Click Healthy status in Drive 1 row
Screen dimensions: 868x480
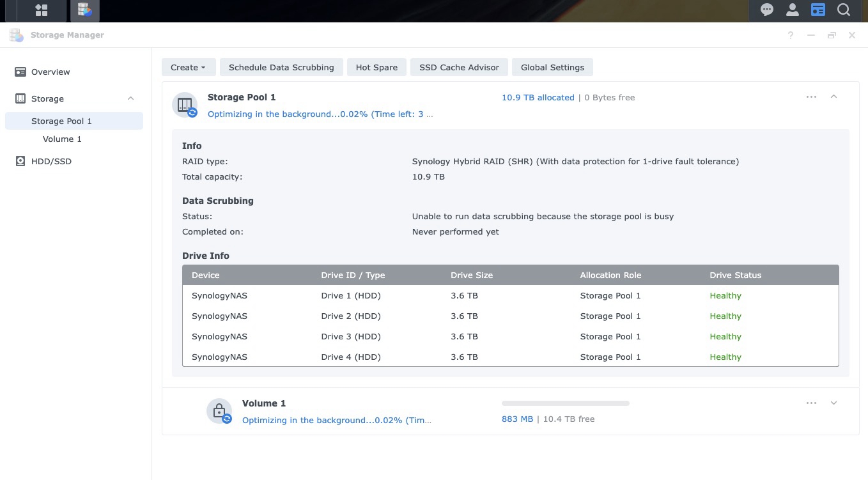pyautogui.click(x=725, y=296)
